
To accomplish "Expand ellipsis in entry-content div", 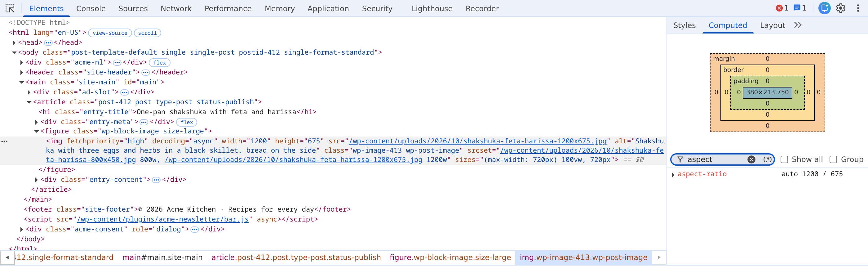I will point(156,180).
